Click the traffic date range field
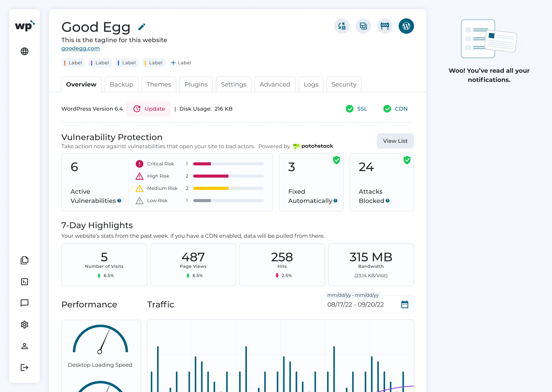Image resolution: width=552 pixels, height=392 pixels. click(x=367, y=304)
